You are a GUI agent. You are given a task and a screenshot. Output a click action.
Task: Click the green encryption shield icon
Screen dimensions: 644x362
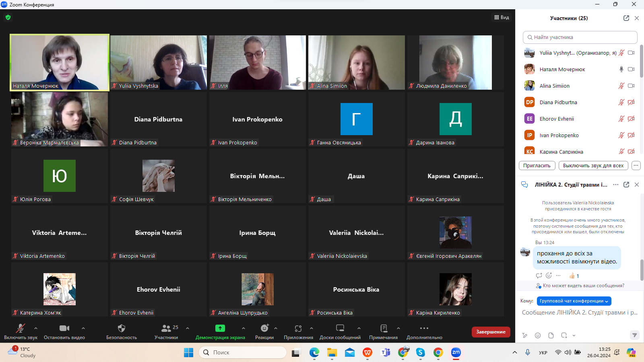click(x=8, y=17)
